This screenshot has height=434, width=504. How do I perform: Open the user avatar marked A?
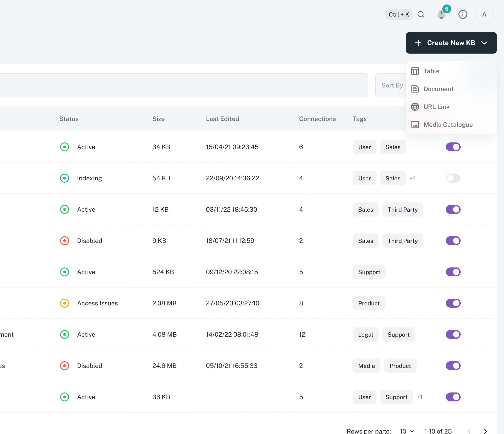click(484, 14)
